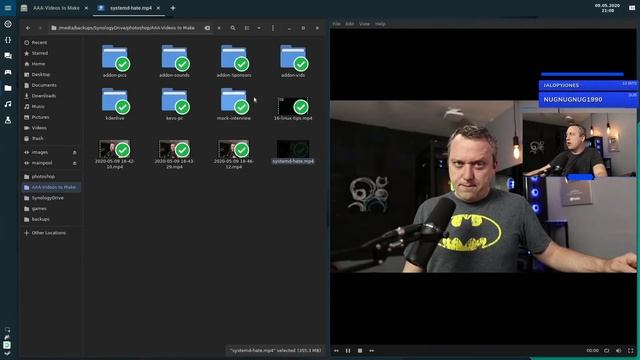Open the chat bubbles icon in the dock
Viewport: 640px width, 360px height.
8,56
